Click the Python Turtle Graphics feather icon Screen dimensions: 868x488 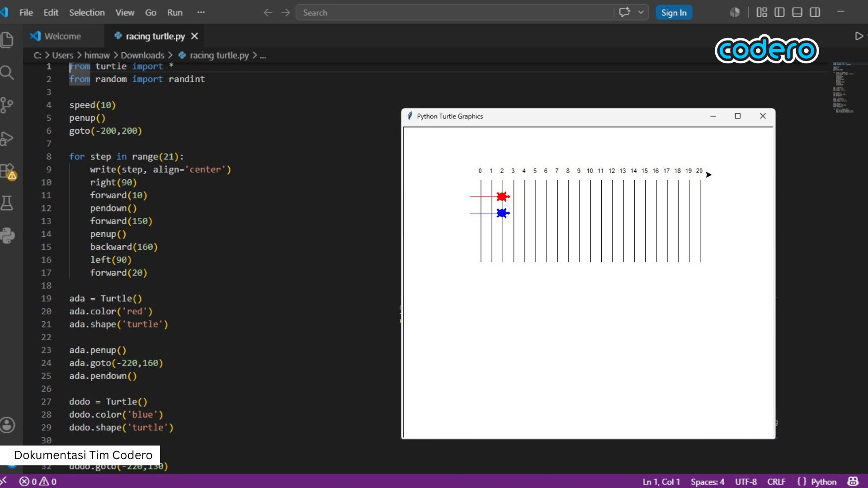pos(410,116)
